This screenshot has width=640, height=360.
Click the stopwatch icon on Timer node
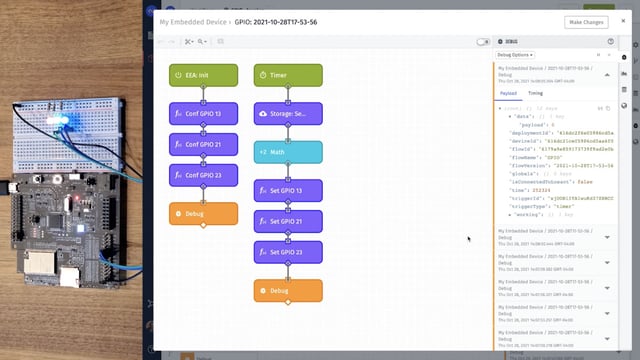[263, 75]
